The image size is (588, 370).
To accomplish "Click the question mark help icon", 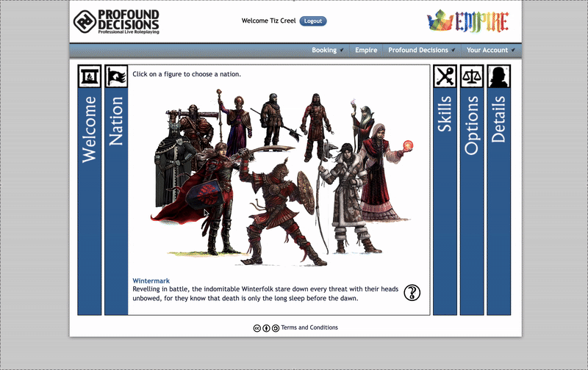I will click(x=412, y=292).
